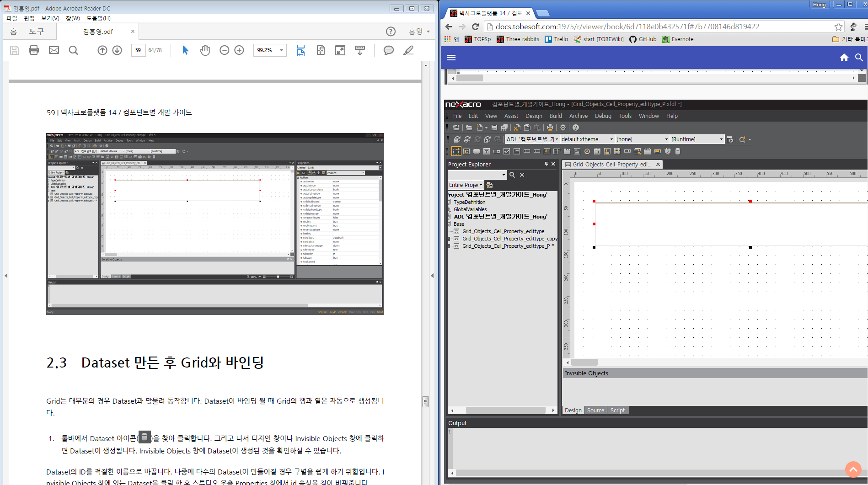Open the Three rabbits bookmark
The height and width of the screenshot is (485, 868).
point(518,39)
